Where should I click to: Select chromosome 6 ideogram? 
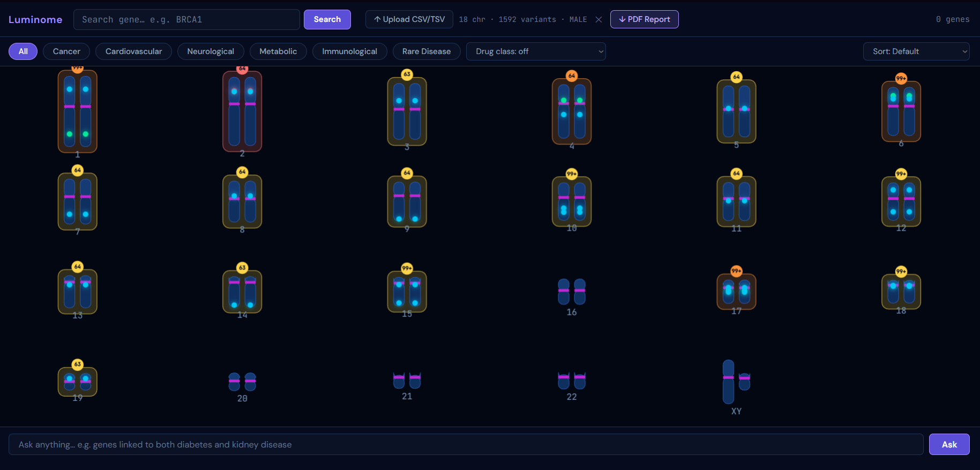point(901,111)
